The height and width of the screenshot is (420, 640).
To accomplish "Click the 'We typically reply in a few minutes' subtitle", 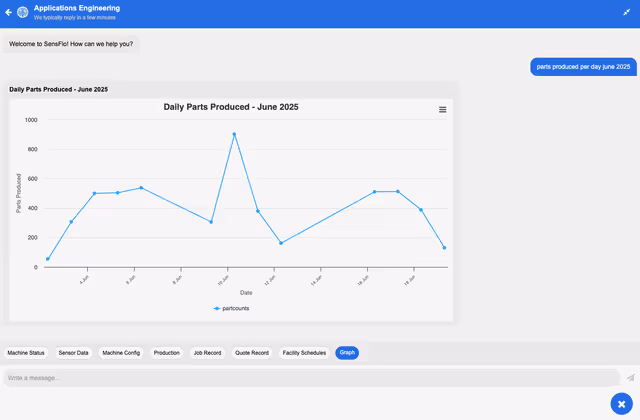I will click(75, 18).
